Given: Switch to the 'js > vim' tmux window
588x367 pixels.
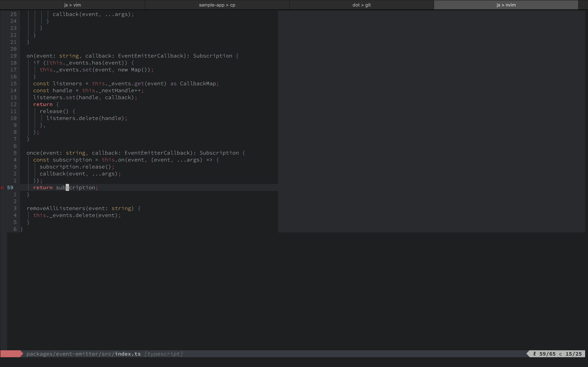Looking at the screenshot, I should (72, 5).
